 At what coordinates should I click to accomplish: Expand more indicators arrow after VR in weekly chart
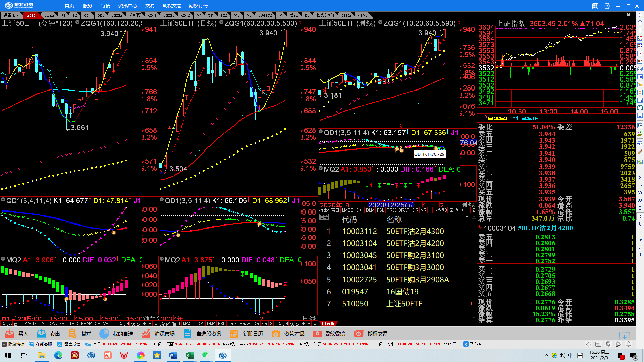click(430, 210)
